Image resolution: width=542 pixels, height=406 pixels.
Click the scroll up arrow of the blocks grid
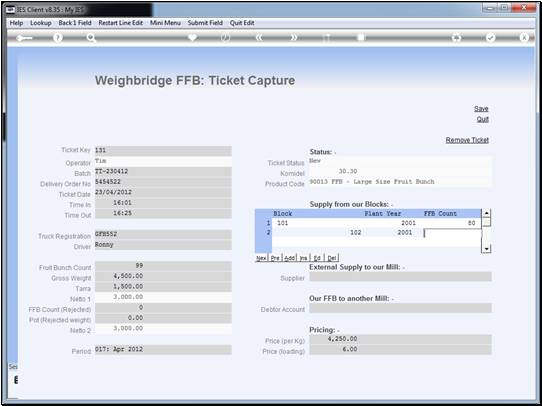point(486,213)
